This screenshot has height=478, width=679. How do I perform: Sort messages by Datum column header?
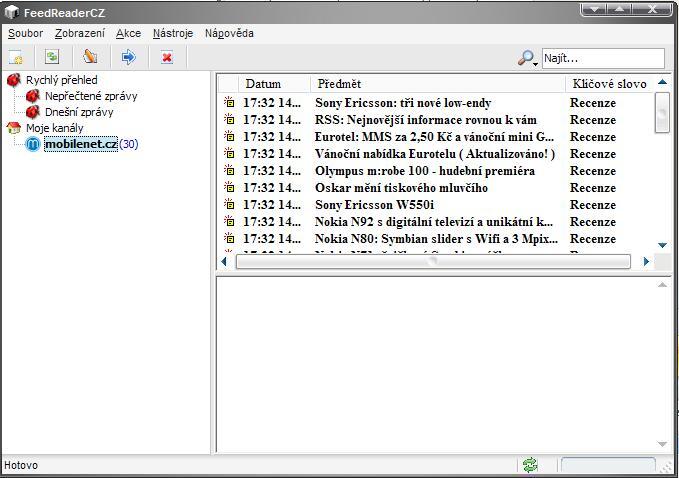coord(263,84)
